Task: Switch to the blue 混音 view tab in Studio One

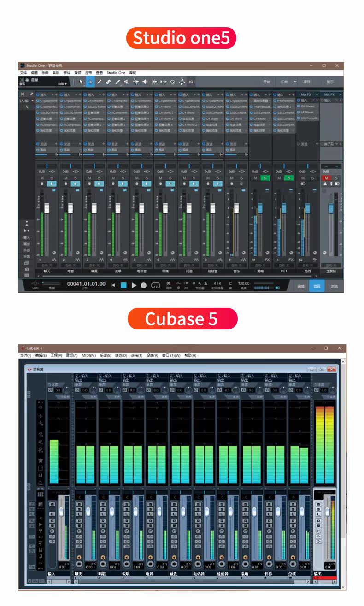Action: click(x=317, y=286)
